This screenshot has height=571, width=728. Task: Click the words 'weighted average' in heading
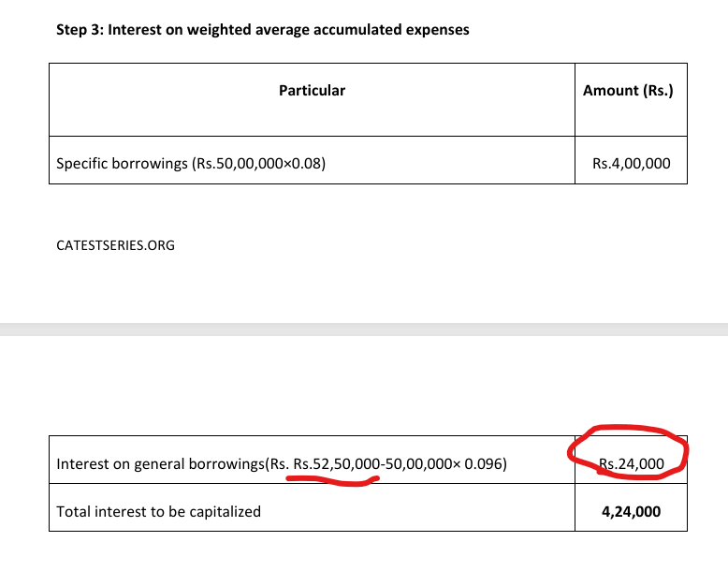pyautogui.click(x=241, y=29)
